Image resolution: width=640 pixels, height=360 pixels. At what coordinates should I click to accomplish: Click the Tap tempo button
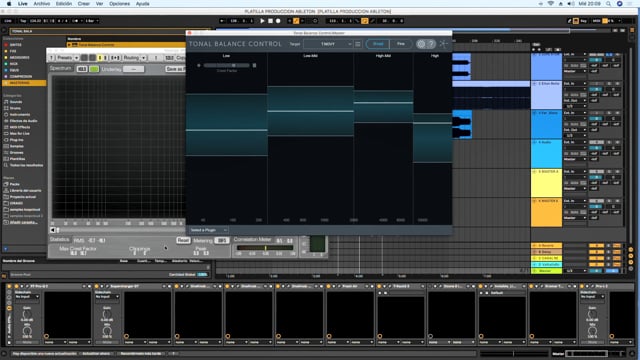coord(23,21)
